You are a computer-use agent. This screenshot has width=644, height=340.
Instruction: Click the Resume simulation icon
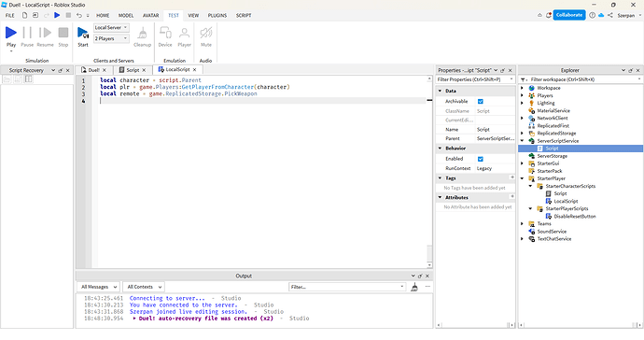tap(45, 33)
